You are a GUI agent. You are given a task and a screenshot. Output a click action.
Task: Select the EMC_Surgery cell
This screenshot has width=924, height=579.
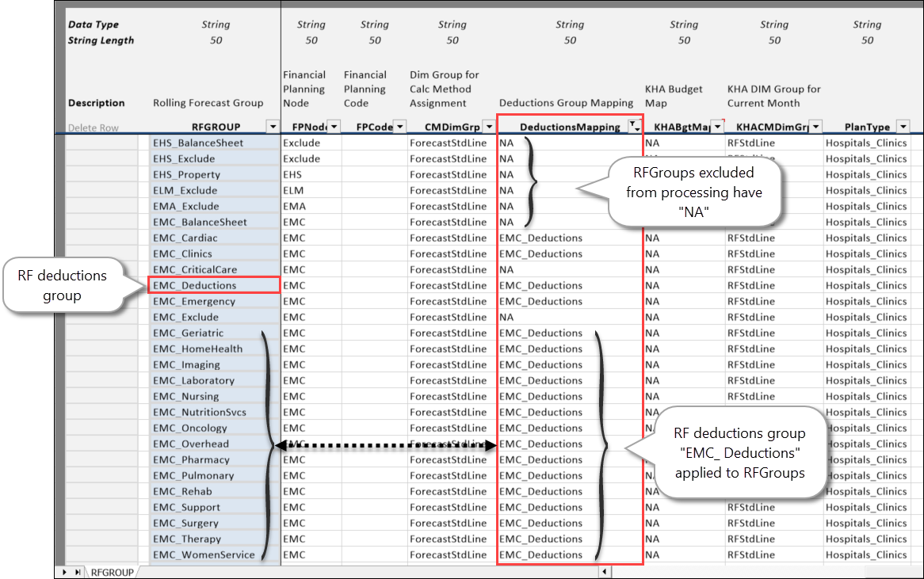click(214, 524)
